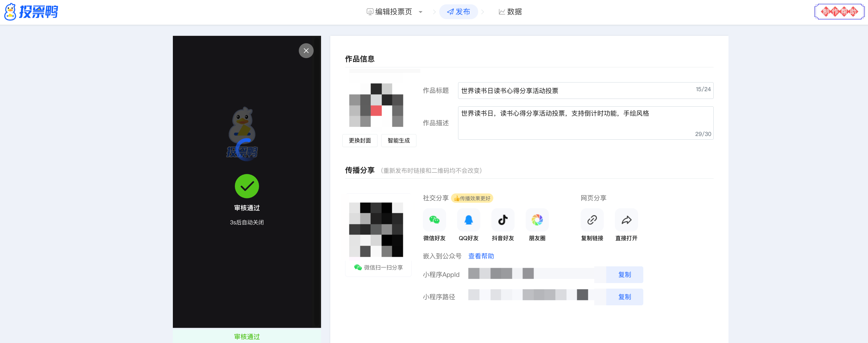This screenshot has height=343, width=868.
Task: Expand dropdown arrow next to 编辑投票页
Action: [420, 12]
